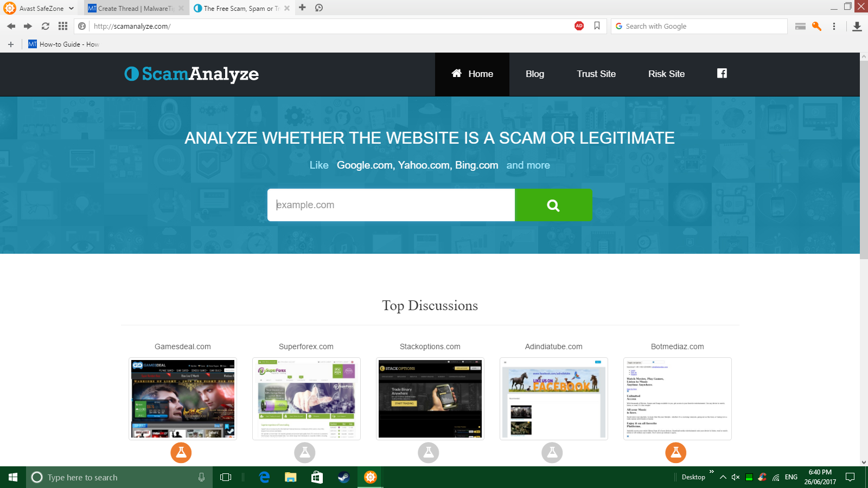Viewport: 868px width, 488px height.
Task: Open Steam from the taskbar
Action: (x=343, y=477)
